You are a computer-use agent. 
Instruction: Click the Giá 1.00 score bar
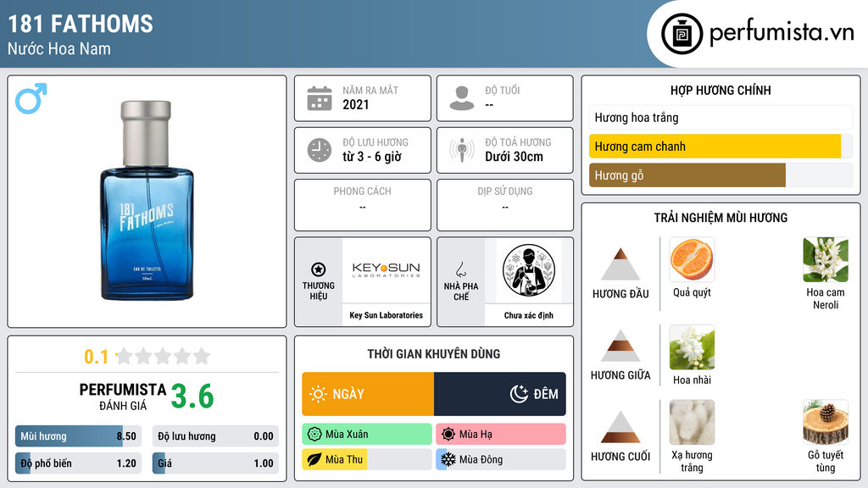[215, 463]
